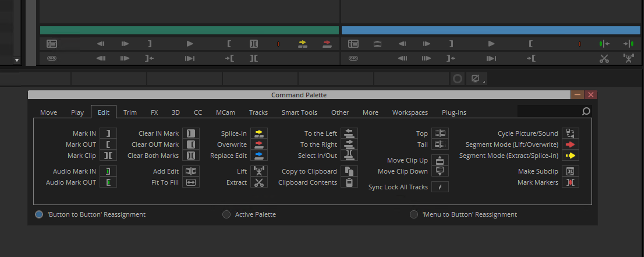Click Segment Mode (Lift/Overwrite) red arrow button
The width and height of the screenshot is (644, 257).
point(570,145)
